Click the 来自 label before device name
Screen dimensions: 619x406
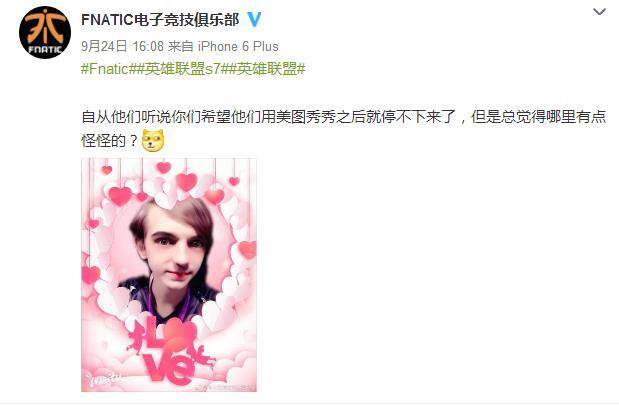[180, 46]
